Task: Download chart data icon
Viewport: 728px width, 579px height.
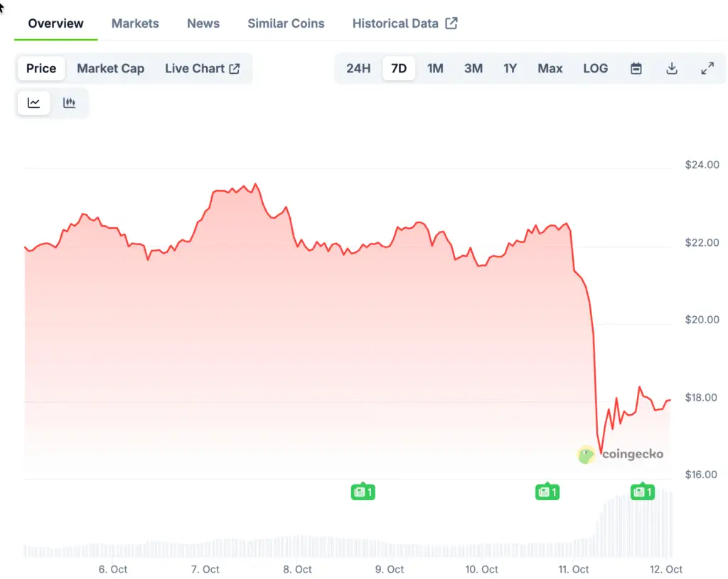Action: (x=672, y=69)
